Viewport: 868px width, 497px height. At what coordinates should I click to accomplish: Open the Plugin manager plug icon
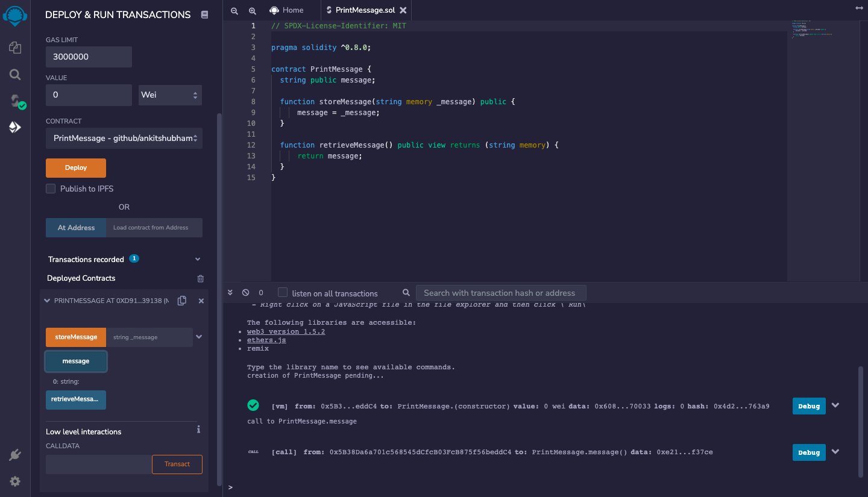15,455
